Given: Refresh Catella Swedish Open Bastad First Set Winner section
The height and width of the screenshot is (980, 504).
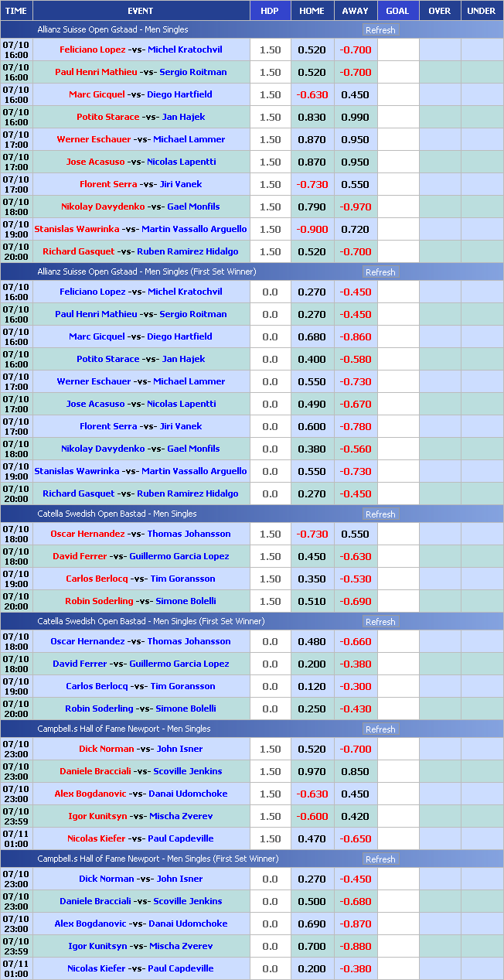Looking at the screenshot, I should (380, 622).
